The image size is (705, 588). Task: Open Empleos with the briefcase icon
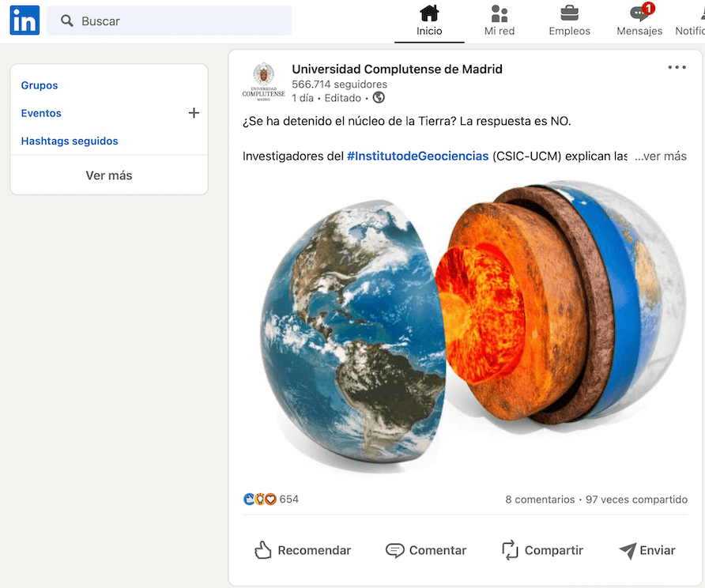point(569,14)
